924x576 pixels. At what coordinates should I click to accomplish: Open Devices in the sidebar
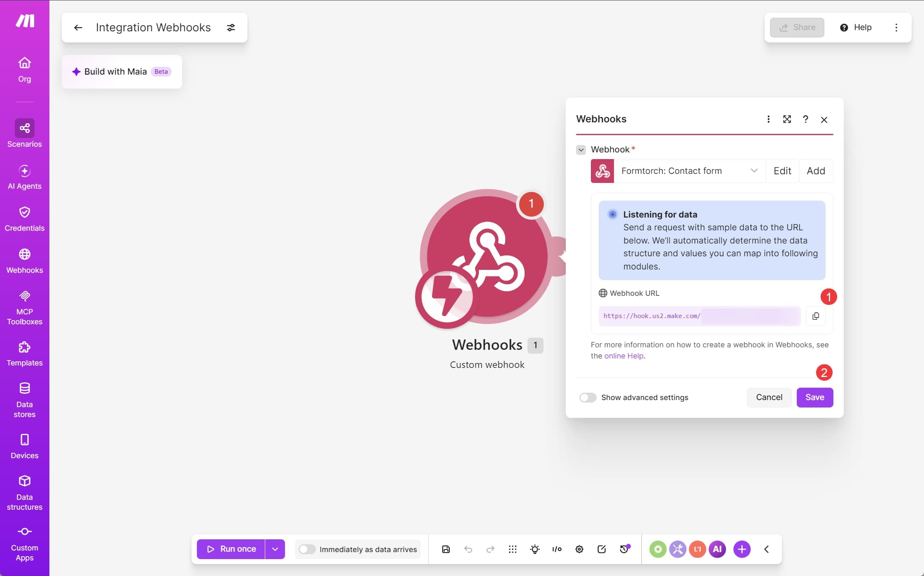coord(24,447)
